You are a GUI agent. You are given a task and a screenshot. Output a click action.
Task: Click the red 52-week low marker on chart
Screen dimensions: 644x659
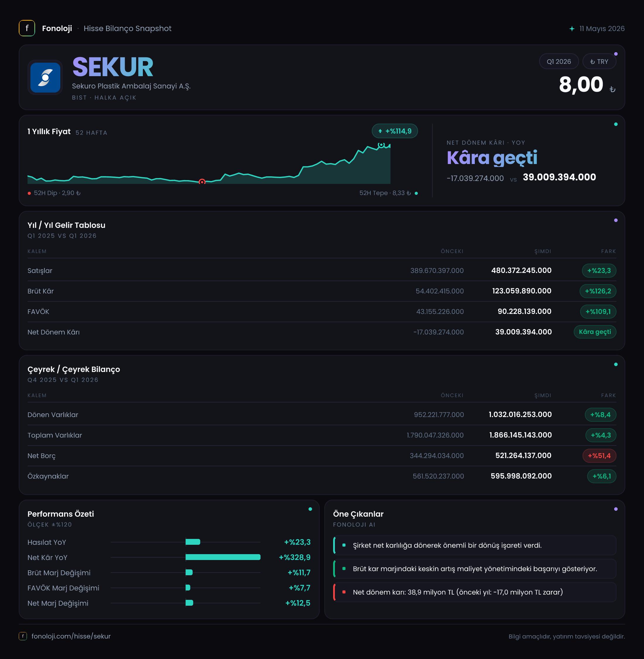tap(202, 182)
